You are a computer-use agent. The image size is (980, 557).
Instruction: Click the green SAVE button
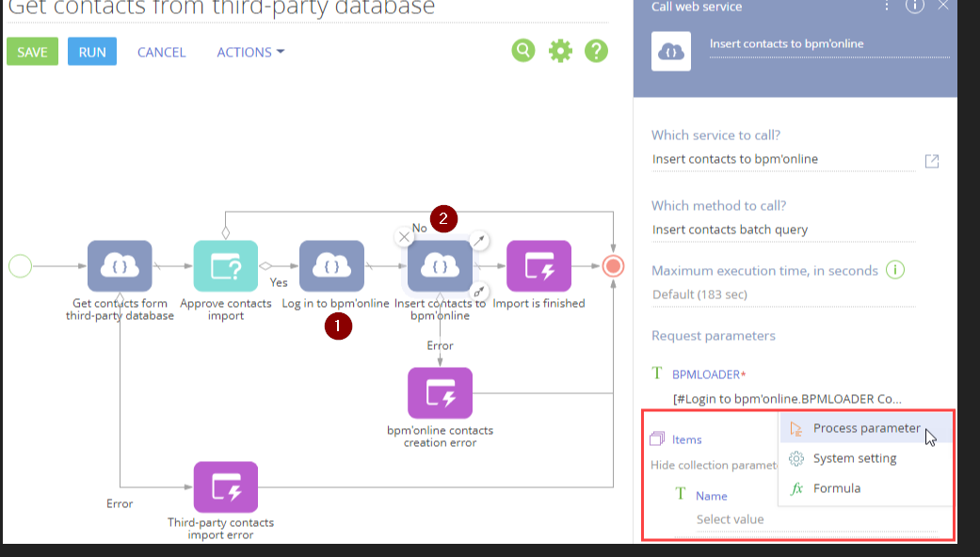(x=33, y=52)
